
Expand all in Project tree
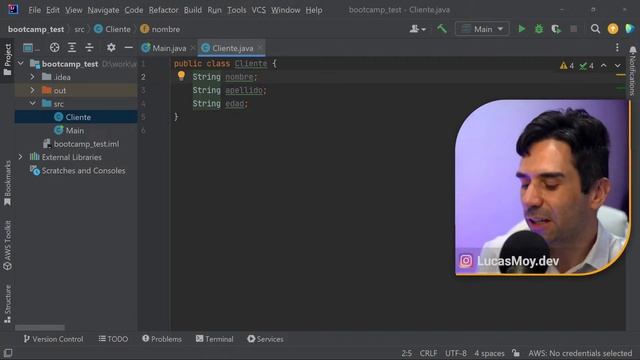[x=72, y=48]
